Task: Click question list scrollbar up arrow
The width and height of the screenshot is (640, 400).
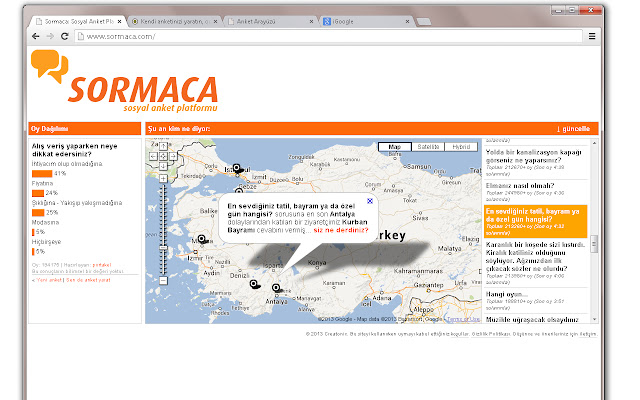Action: point(594,143)
